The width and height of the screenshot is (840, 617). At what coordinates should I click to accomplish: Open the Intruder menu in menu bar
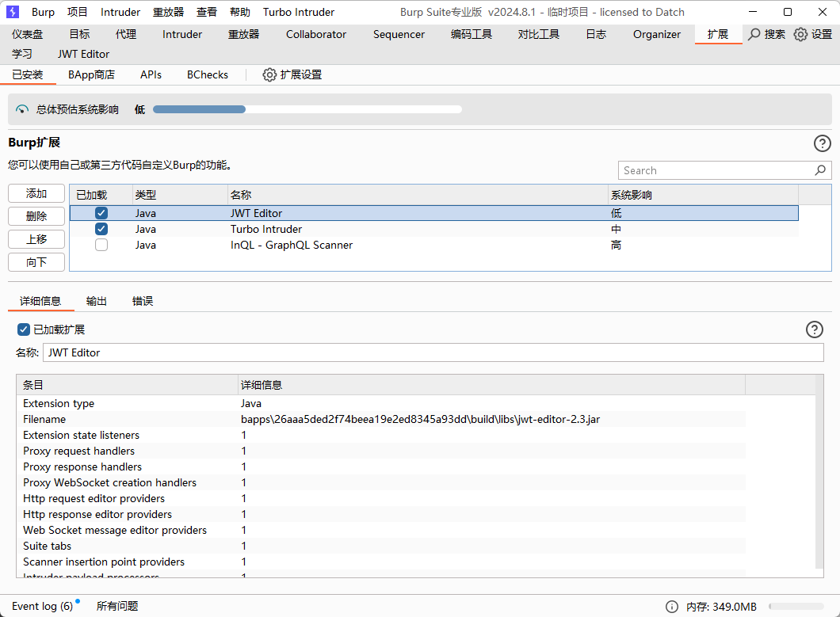point(120,12)
